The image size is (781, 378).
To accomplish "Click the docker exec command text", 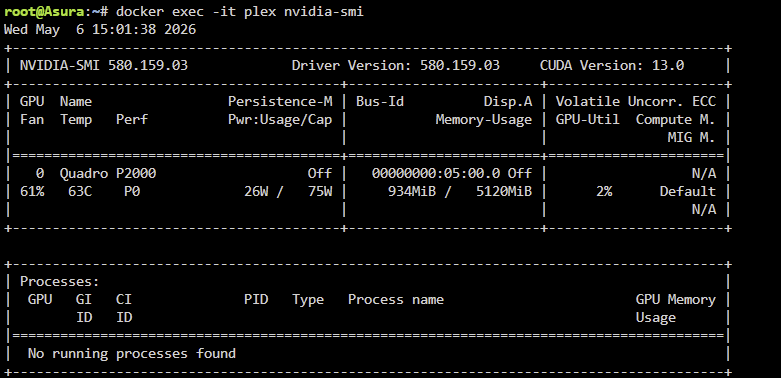I will tap(240, 12).
